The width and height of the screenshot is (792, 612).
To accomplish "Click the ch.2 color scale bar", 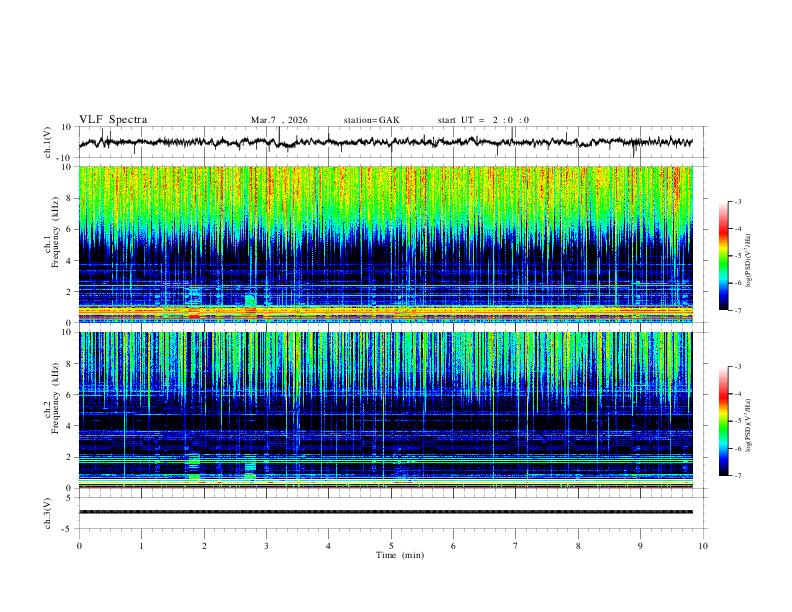I will (724, 421).
